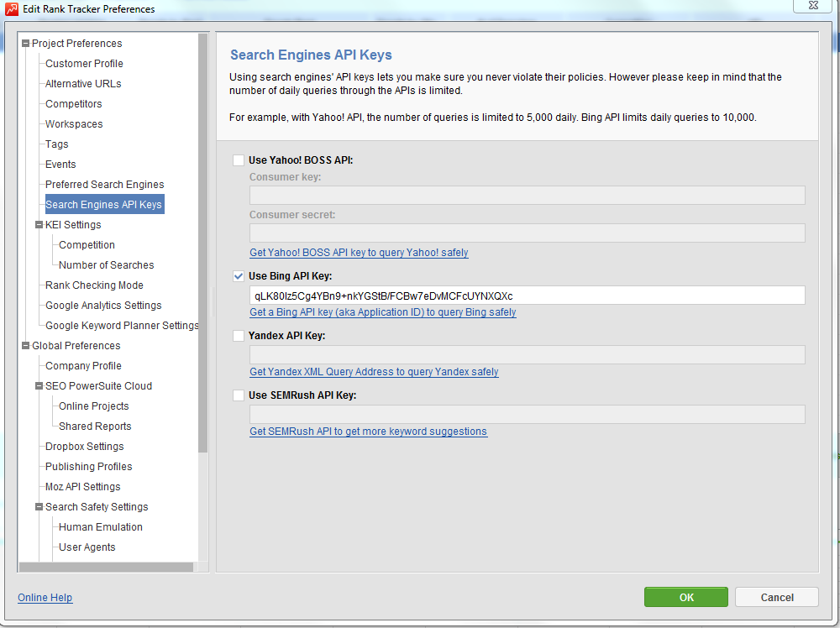Open the Events preferences
Image resolution: width=840 pixels, height=628 pixels.
coord(60,165)
